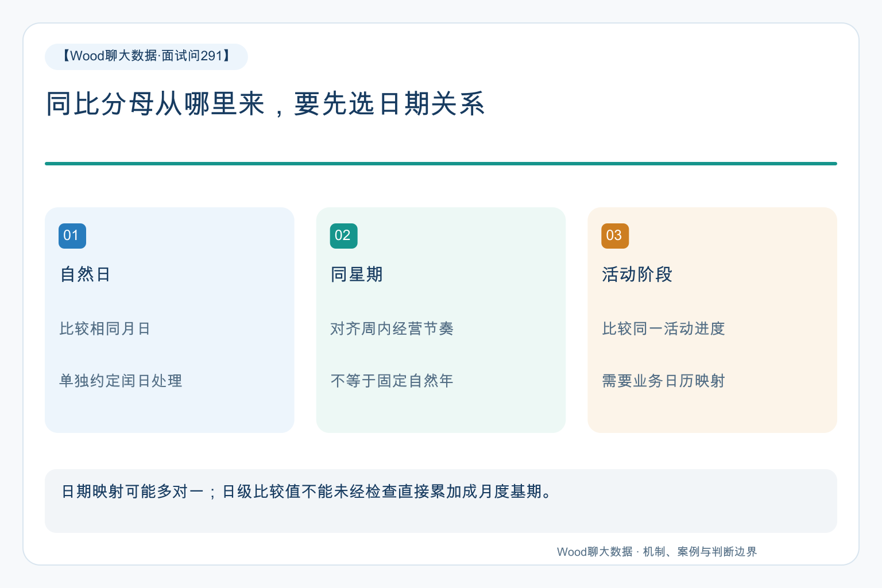
Task: Click the tag 【Wood聊大数据·面试问291】
Action: (146, 56)
